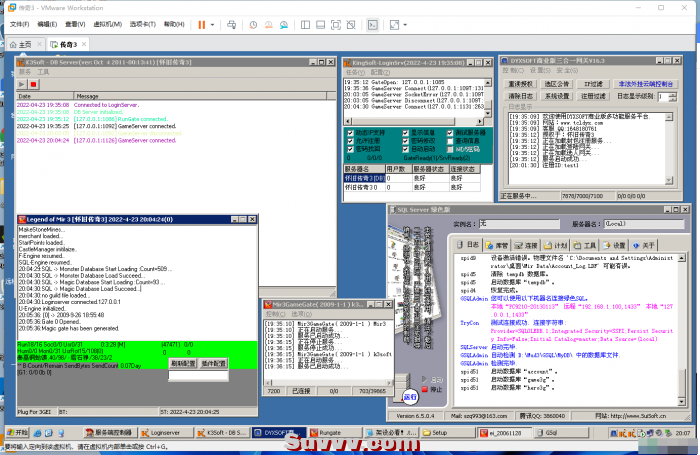Switch to the 日志 tab in SQL Server
Screen dimensions: 700x455
pyautogui.click(x=468, y=245)
